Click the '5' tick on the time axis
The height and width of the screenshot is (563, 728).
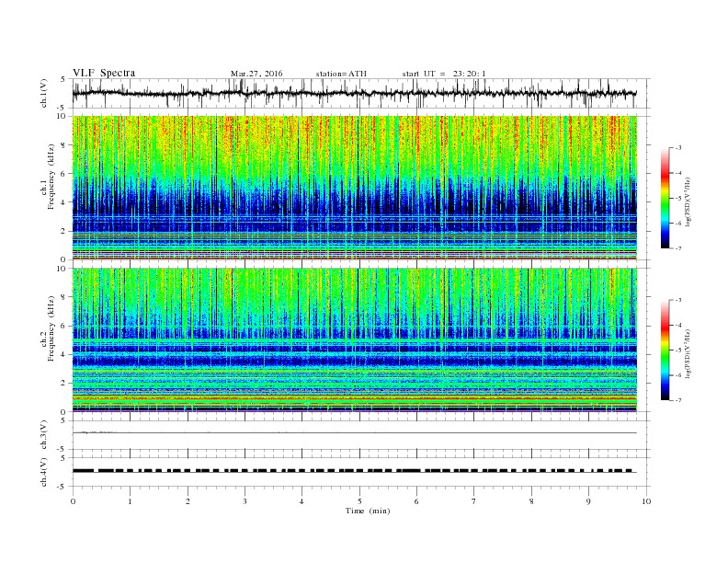[x=359, y=501]
